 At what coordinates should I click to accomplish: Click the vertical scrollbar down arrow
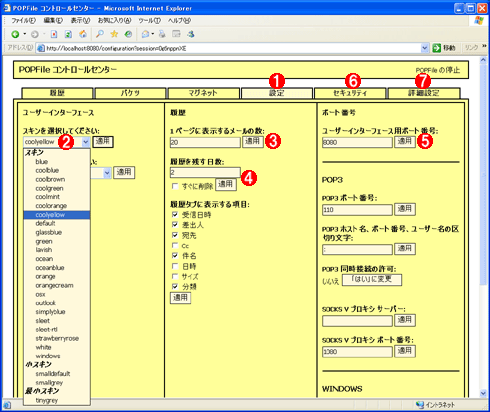tap(483, 393)
